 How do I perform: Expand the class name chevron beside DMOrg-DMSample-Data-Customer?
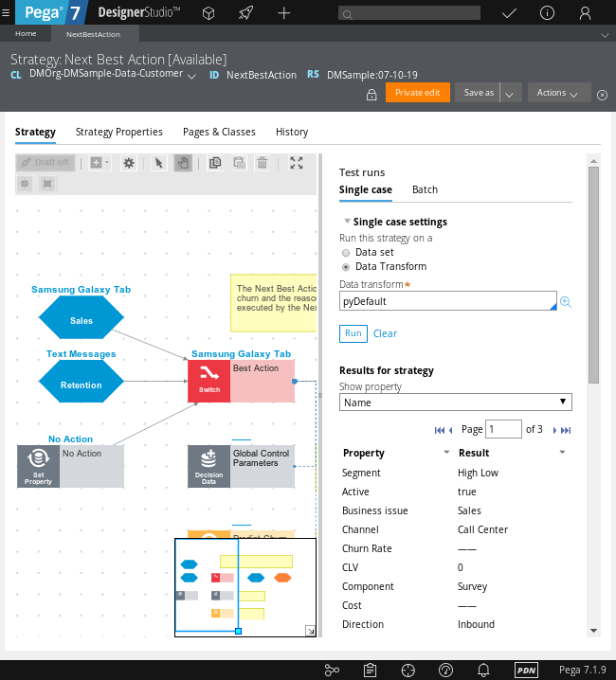(x=191, y=77)
